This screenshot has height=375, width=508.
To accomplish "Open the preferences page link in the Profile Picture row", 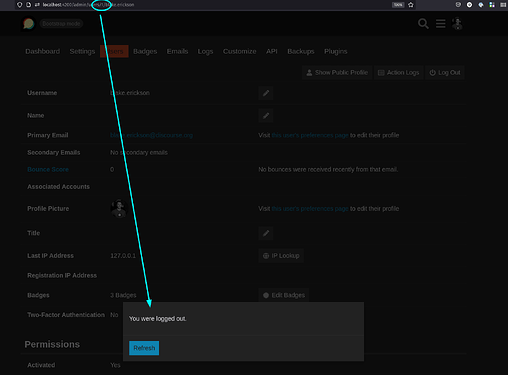I will tap(310, 209).
